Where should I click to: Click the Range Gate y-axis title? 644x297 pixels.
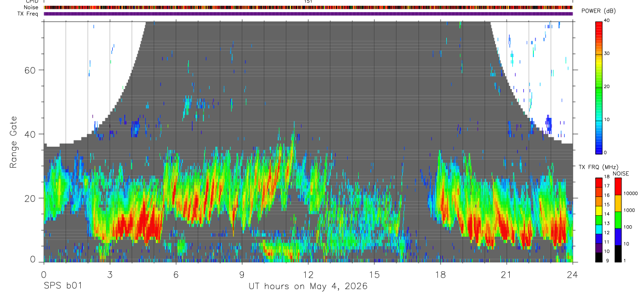point(13,142)
